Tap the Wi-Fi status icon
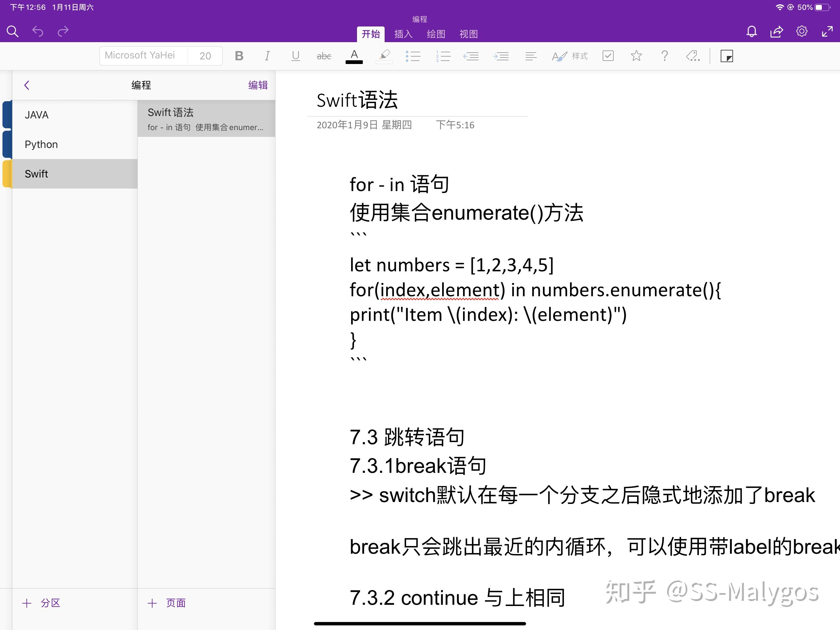The image size is (840, 630). [780, 7]
